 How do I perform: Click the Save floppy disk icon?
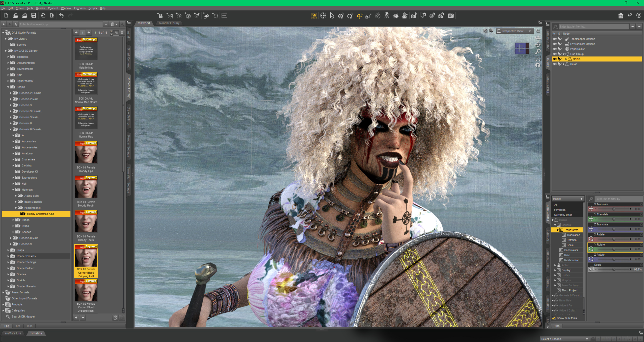[x=34, y=15]
